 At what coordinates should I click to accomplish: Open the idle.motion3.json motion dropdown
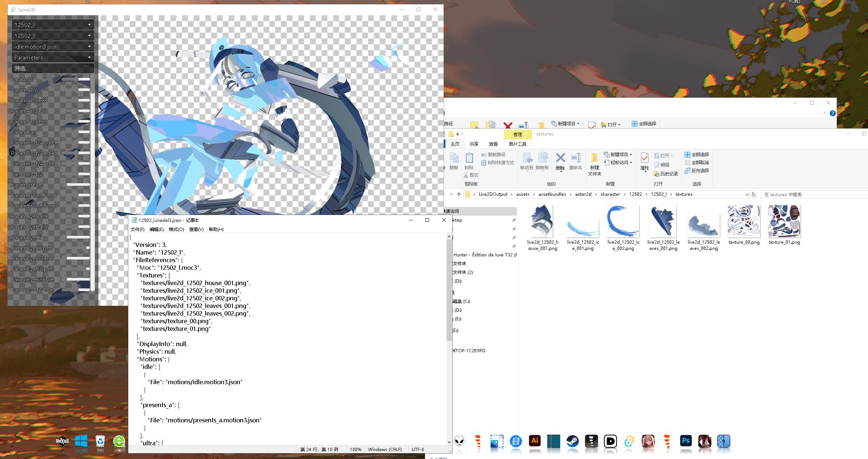pos(53,46)
